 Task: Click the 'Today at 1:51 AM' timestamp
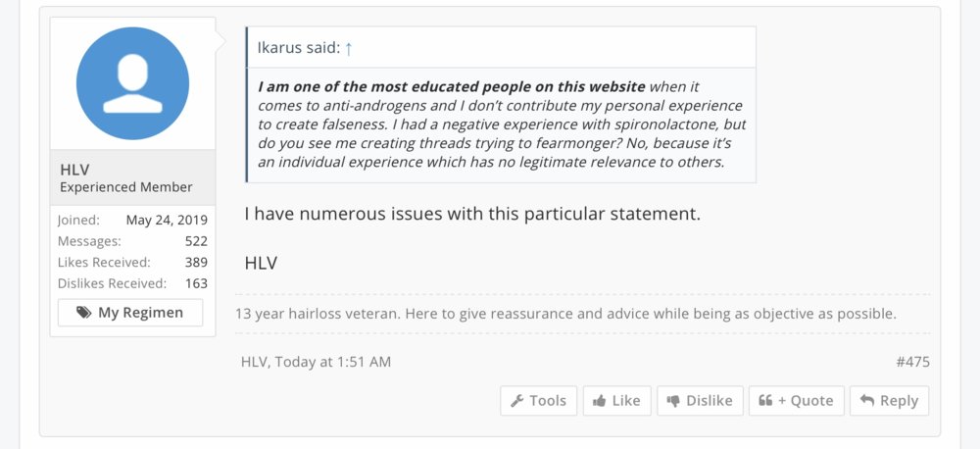(x=332, y=362)
